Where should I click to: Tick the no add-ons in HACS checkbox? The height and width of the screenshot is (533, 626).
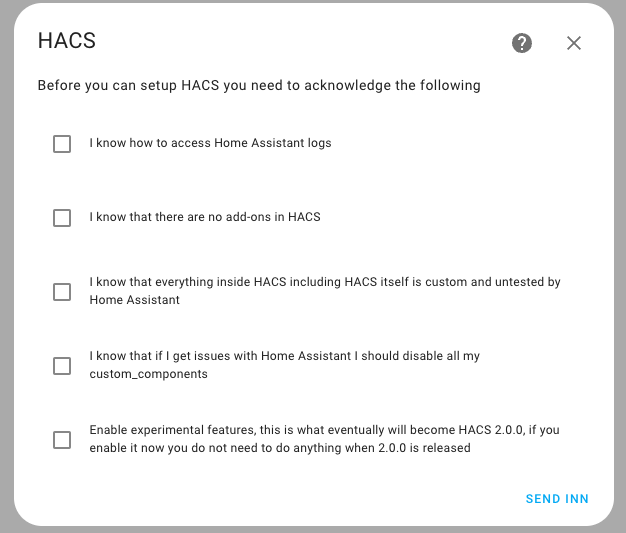point(62,217)
